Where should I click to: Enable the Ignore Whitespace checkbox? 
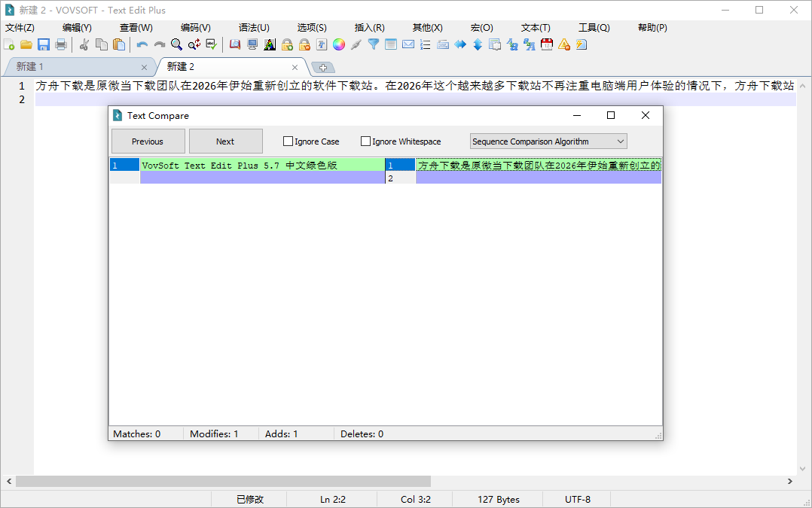pos(366,141)
